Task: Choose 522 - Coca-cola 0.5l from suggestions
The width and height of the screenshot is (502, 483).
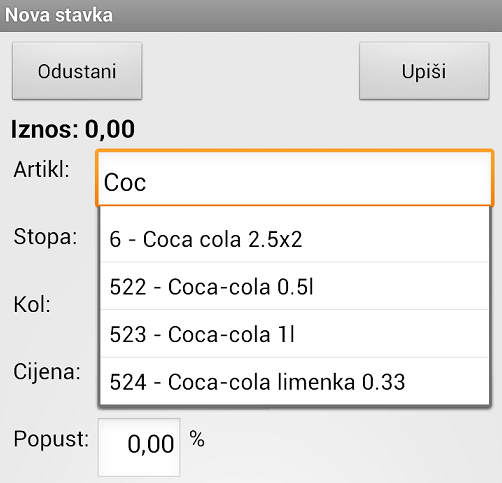Action: [x=294, y=286]
